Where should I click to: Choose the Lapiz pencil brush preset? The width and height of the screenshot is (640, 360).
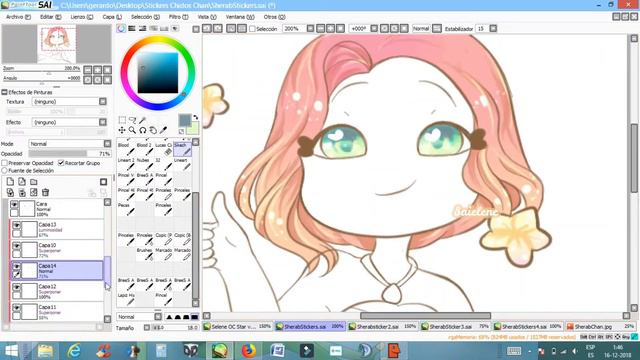126,299
